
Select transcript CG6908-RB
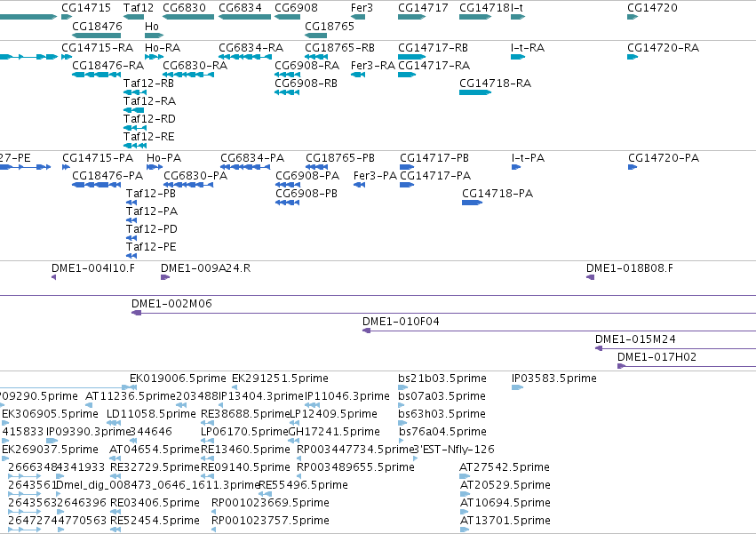pos(306,84)
